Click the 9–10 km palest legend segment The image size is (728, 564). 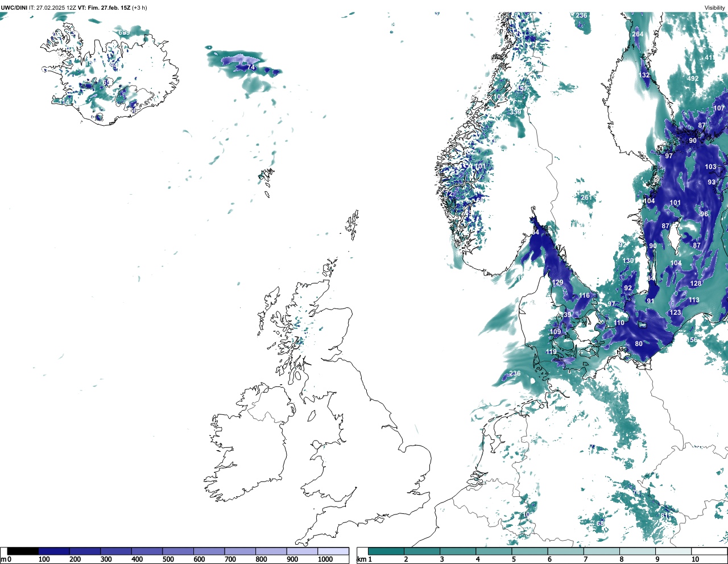pos(673,551)
